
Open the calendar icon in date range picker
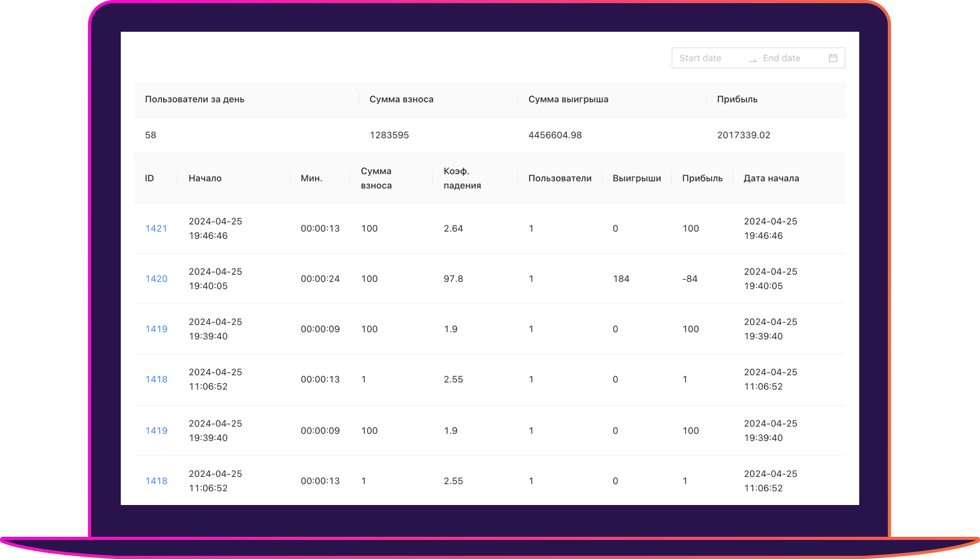(833, 58)
